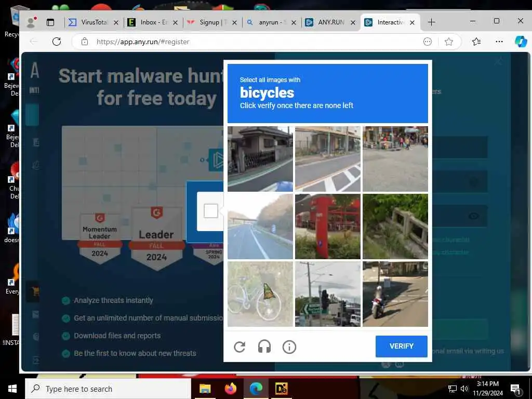Click the VERIFY button in the captcha

[402, 346]
